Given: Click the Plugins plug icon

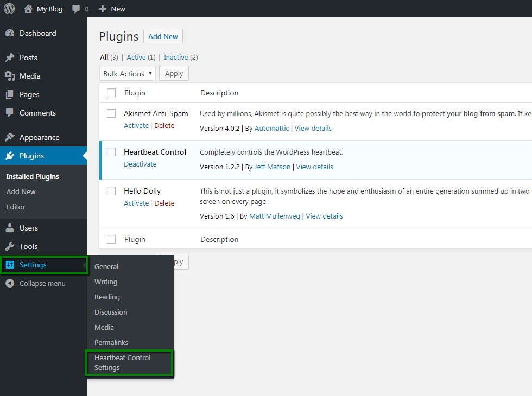Looking at the screenshot, I should [x=10, y=156].
